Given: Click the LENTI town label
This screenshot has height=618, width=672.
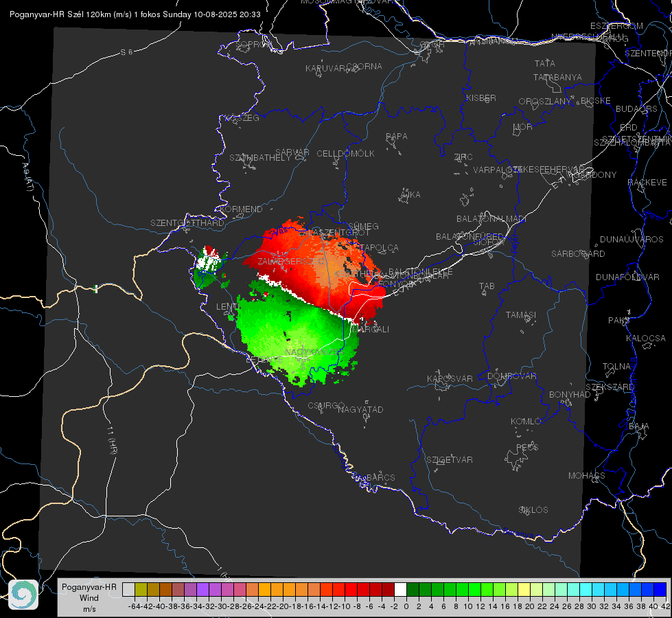Looking at the screenshot, I should [x=227, y=307].
